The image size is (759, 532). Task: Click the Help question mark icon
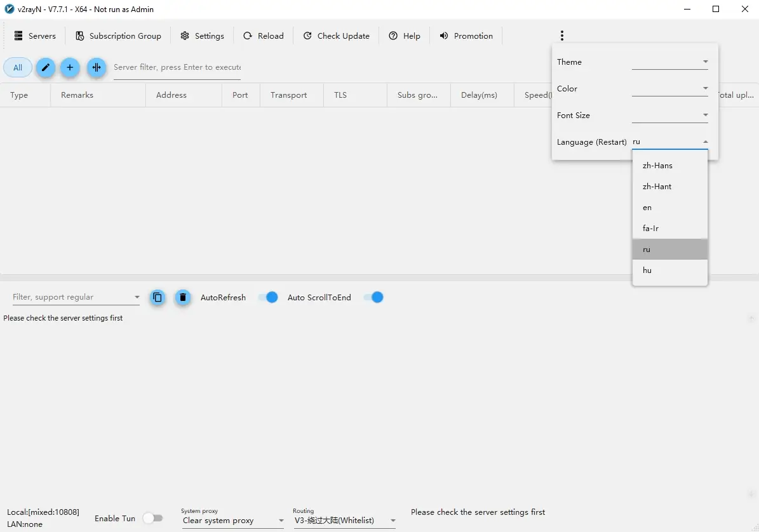(393, 36)
